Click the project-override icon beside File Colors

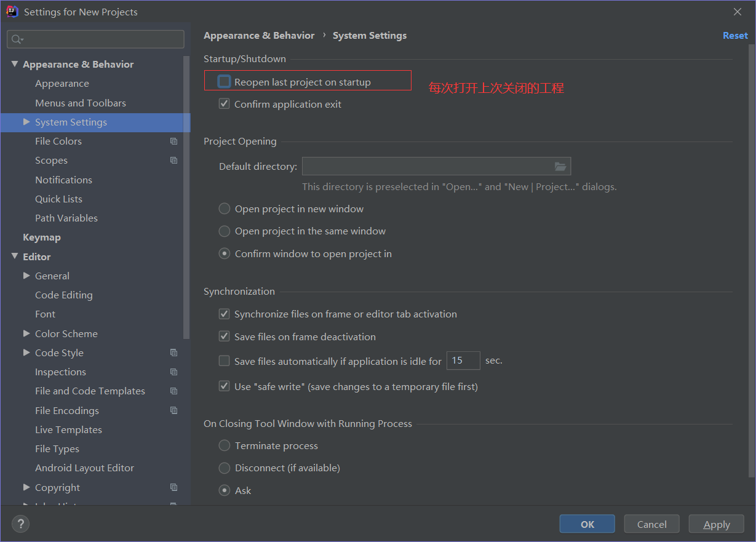coord(174,141)
